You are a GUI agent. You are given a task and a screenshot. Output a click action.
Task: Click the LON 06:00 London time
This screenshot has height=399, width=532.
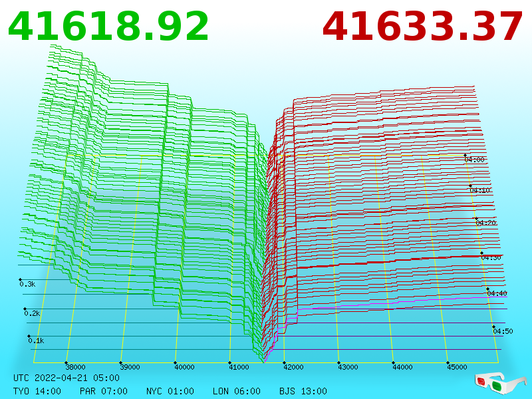coord(237,391)
